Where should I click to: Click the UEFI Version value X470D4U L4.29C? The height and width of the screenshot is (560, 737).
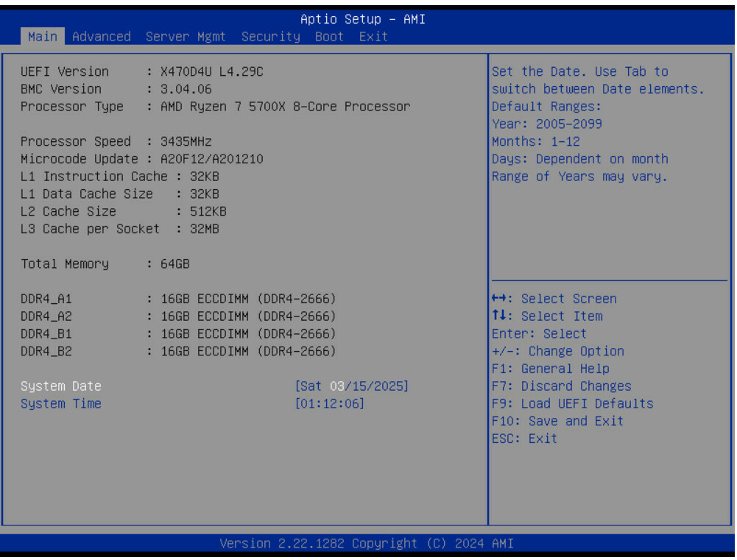(x=212, y=71)
